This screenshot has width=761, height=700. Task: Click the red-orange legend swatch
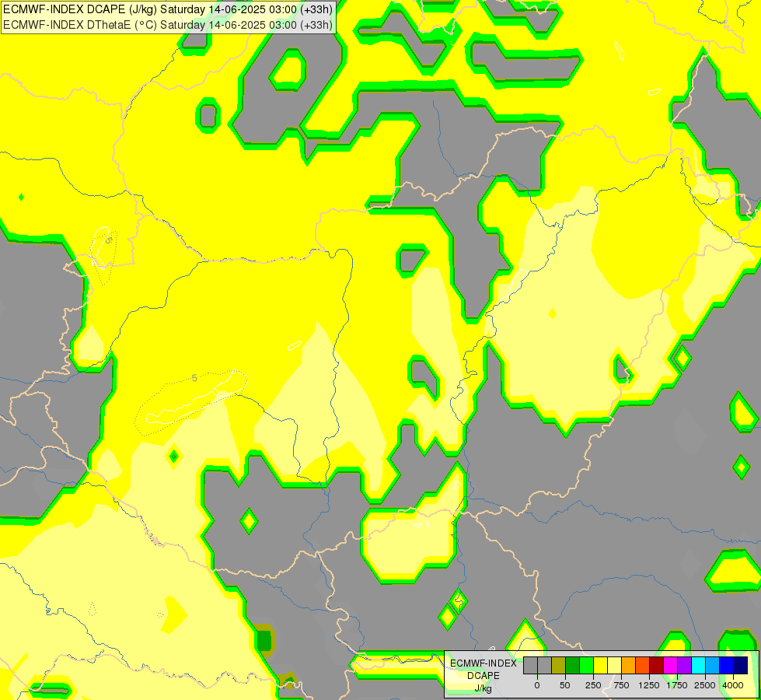point(643,665)
